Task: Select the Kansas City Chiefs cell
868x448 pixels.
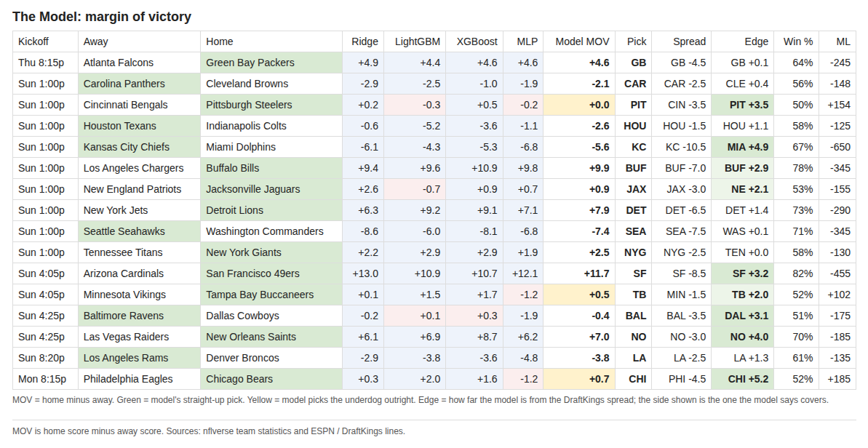Action: (x=139, y=147)
